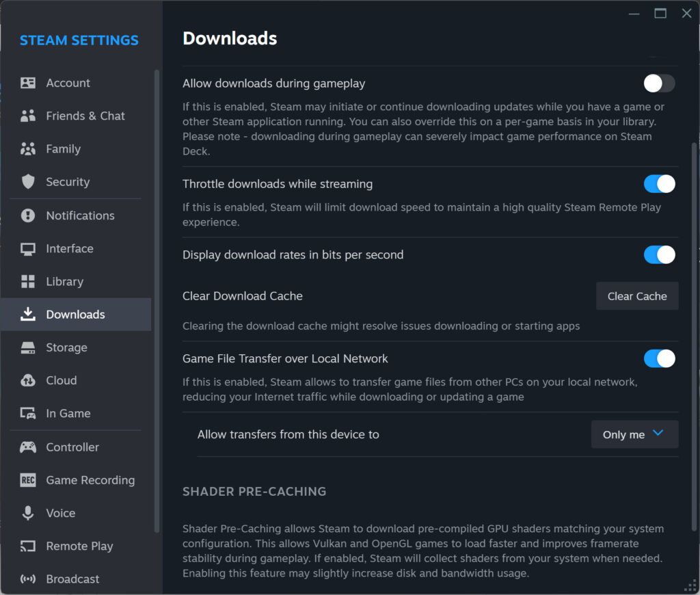Select the Game Recording REC icon
700x595 pixels.
28,480
